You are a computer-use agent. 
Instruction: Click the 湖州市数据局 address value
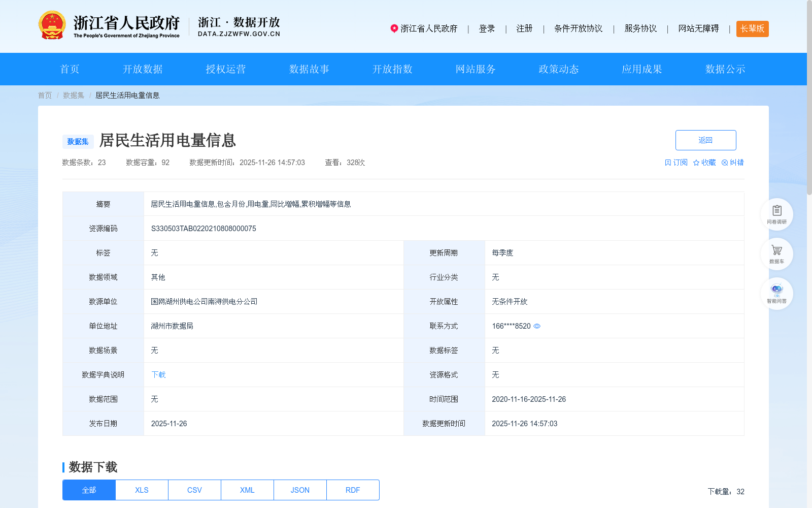coord(172,326)
